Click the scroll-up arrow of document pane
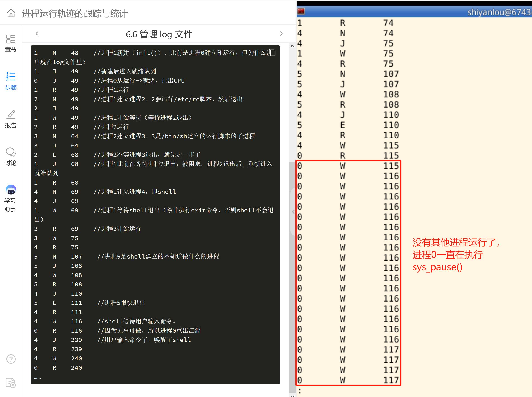 [292, 46]
